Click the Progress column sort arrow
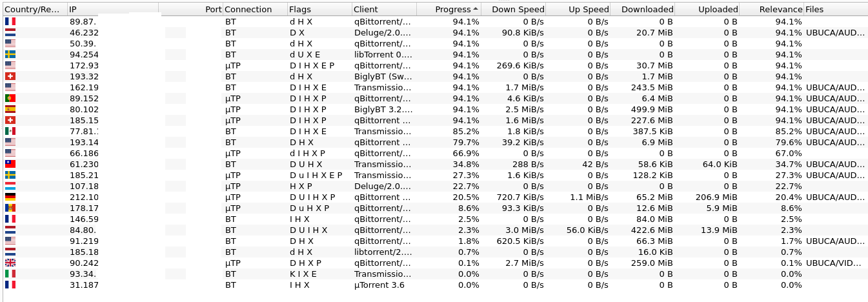 (x=476, y=9)
